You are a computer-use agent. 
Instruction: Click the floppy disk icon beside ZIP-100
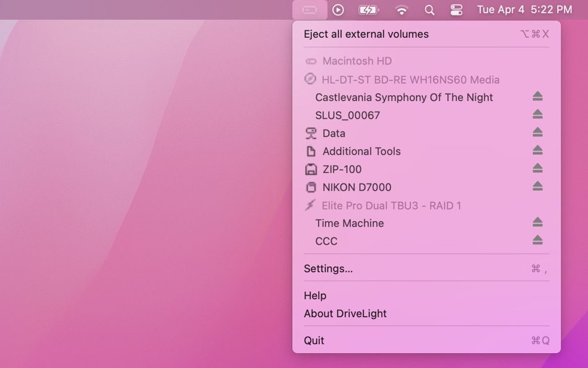pos(311,169)
